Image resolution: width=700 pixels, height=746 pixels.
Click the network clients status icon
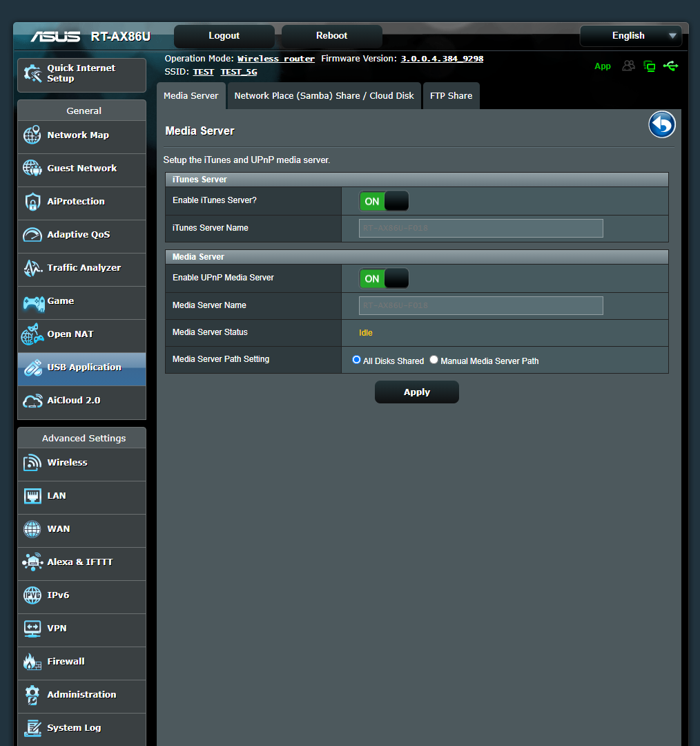[649, 66]
